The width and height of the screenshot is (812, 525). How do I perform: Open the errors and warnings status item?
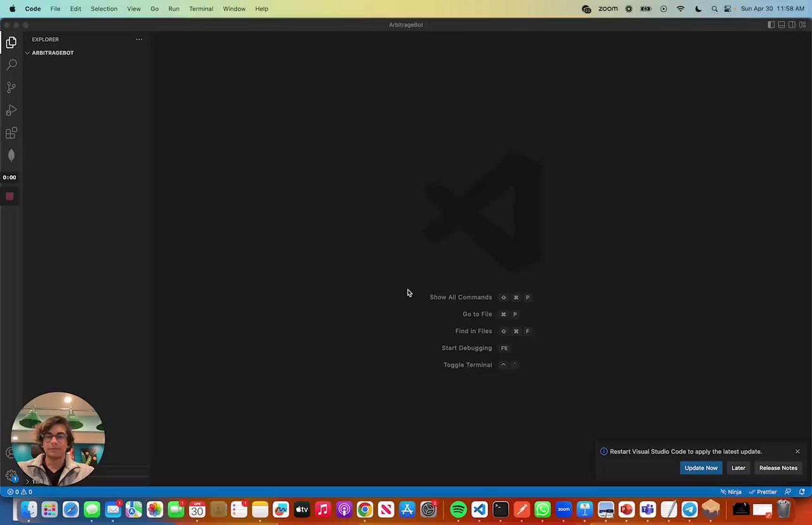point(20,492)
